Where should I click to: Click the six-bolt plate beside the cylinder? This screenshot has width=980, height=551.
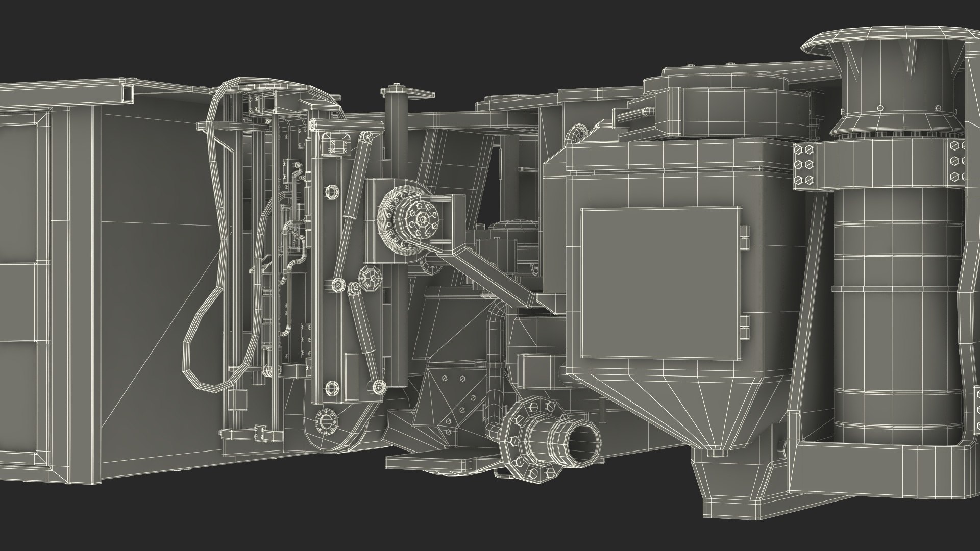(x=805, y=164)
